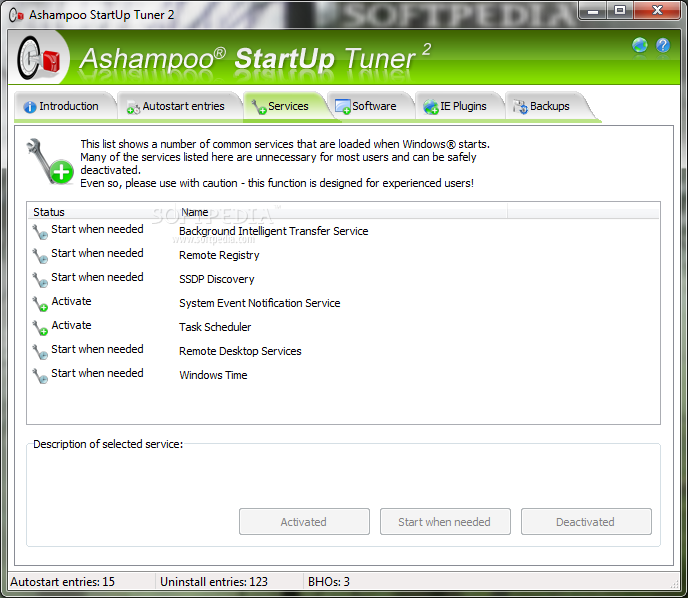Select the Remote Registry service

click(219, 255)
